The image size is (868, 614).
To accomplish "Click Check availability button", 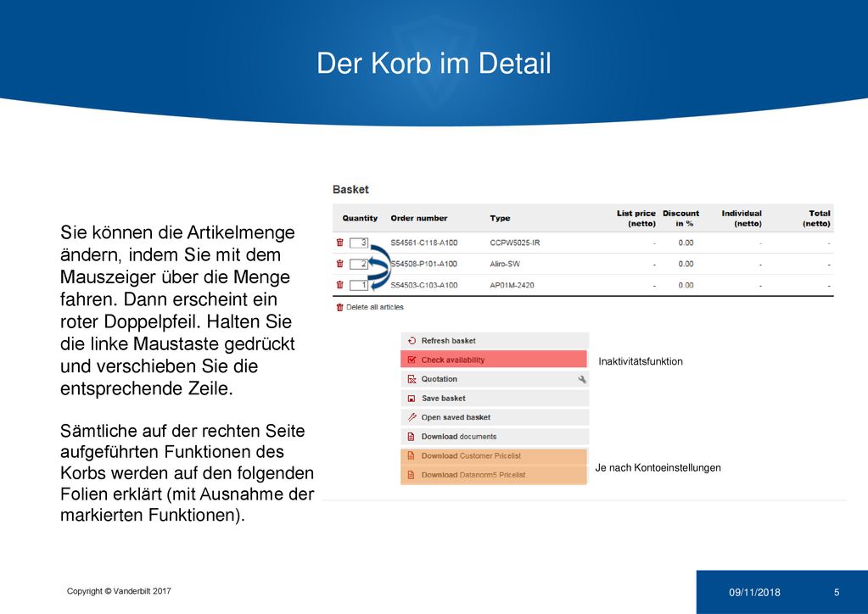I will click(x=494, y=360).
